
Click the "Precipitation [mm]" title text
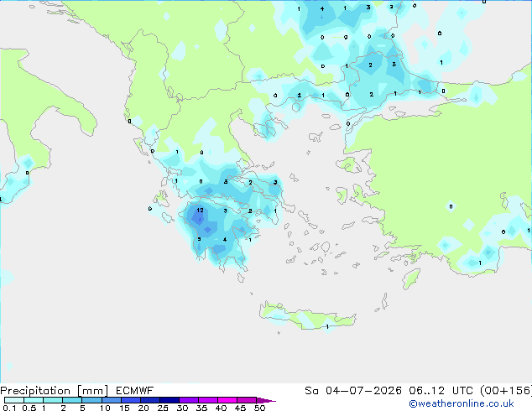(x=55, y=391)
